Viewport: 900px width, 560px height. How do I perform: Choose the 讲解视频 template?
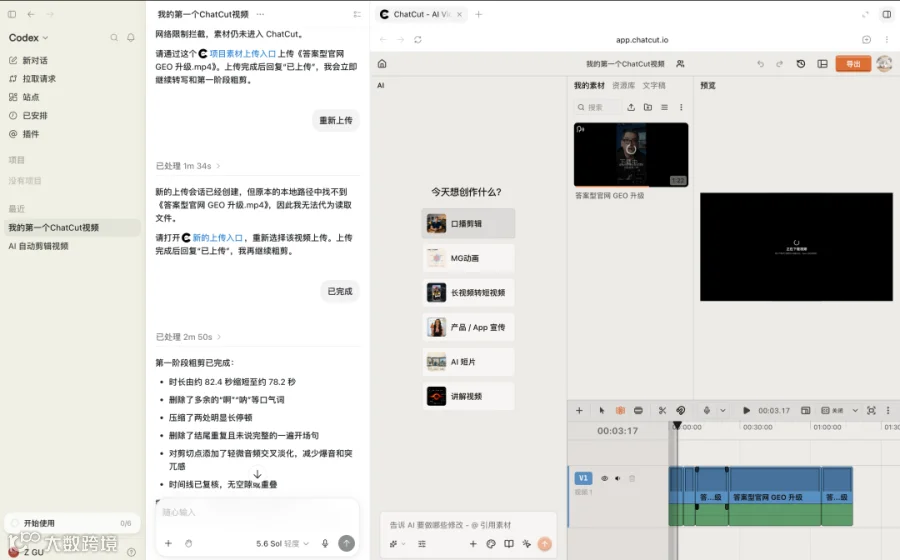pyautogui.click(x=468, y=396)
